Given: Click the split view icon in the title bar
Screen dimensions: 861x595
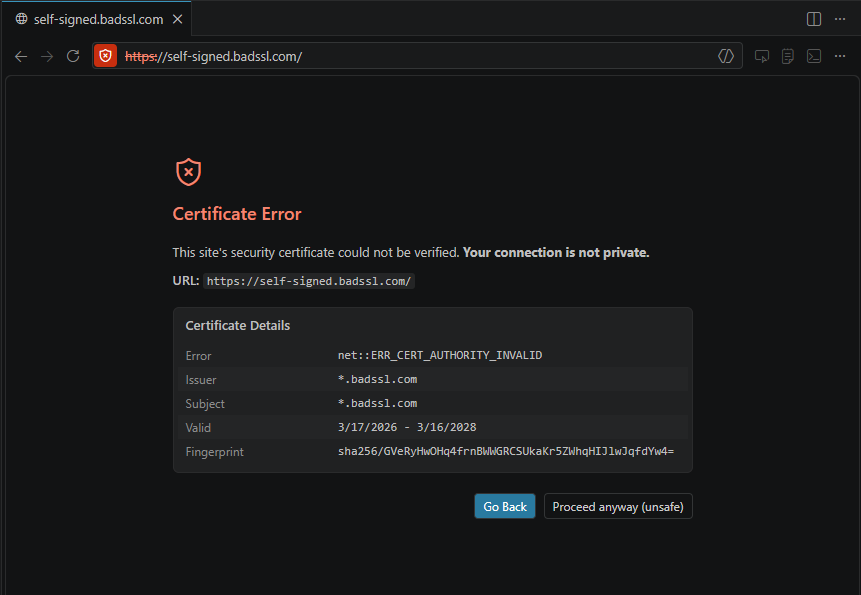Looking at the screenshot, I should [x=812, y=18].
